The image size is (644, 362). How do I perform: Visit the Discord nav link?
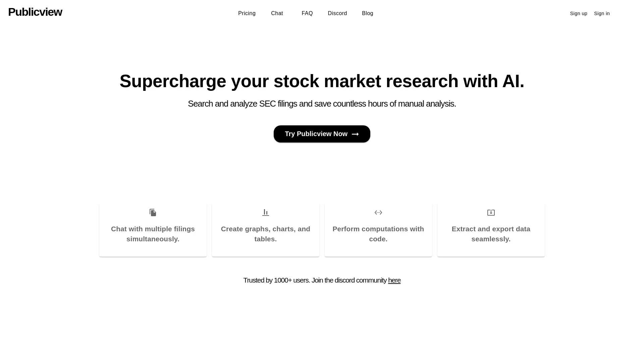(337, 13)
